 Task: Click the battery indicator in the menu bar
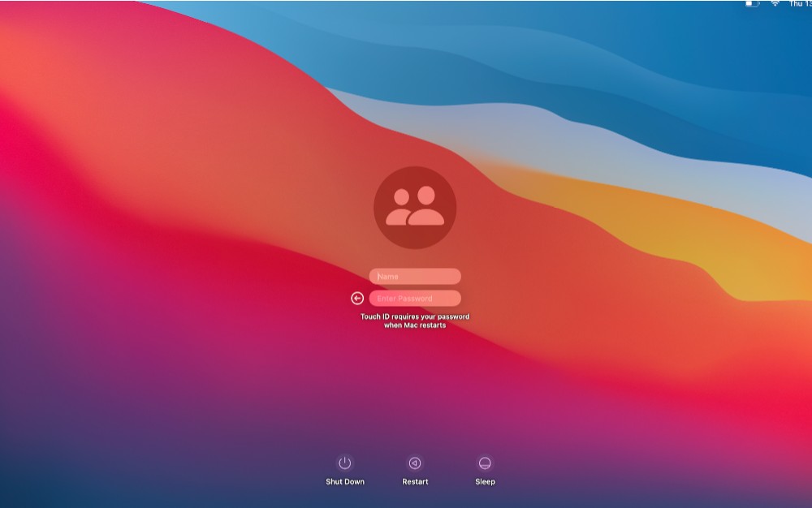753,7
